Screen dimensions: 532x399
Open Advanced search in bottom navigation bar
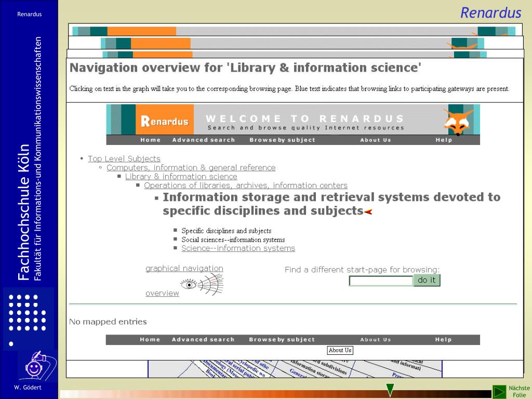pos(203,339)
